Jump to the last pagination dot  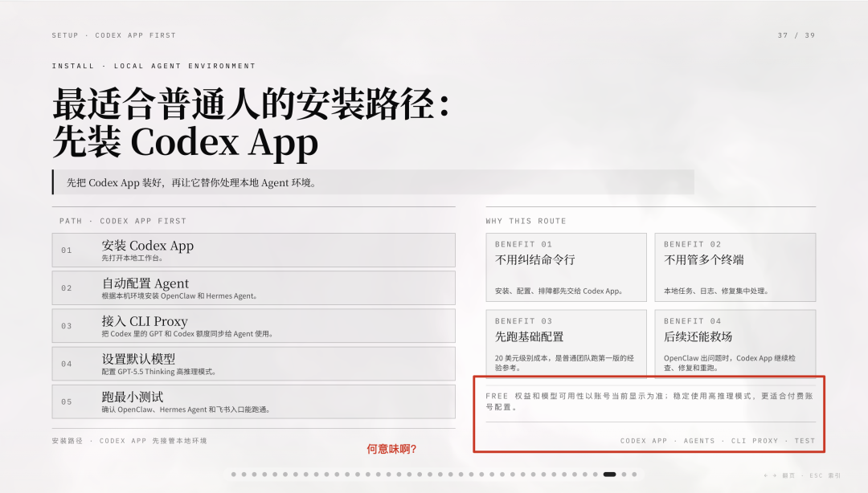[x=634, y=475]
